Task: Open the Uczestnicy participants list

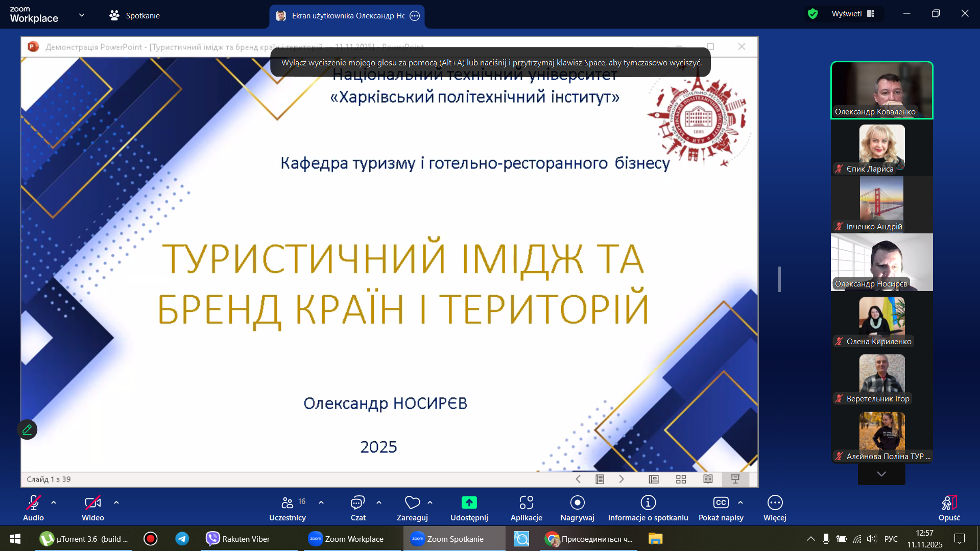Action: [x=288, y=508]
